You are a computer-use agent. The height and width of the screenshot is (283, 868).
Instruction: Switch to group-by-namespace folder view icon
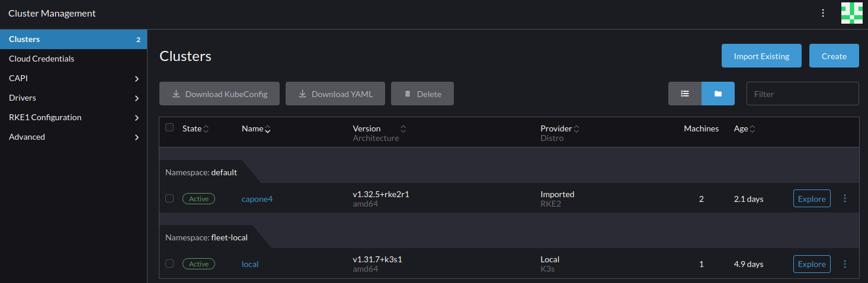click(718, 94)
